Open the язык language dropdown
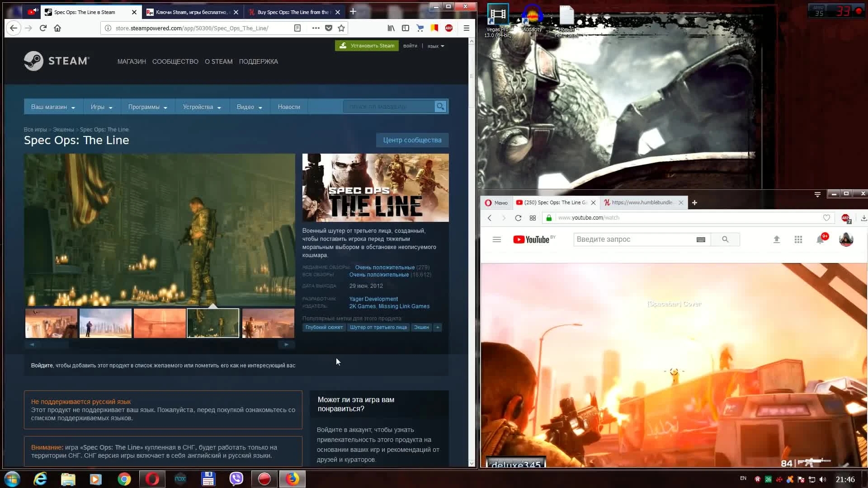This screenshot has width=868, height=488. pos(436,46)
